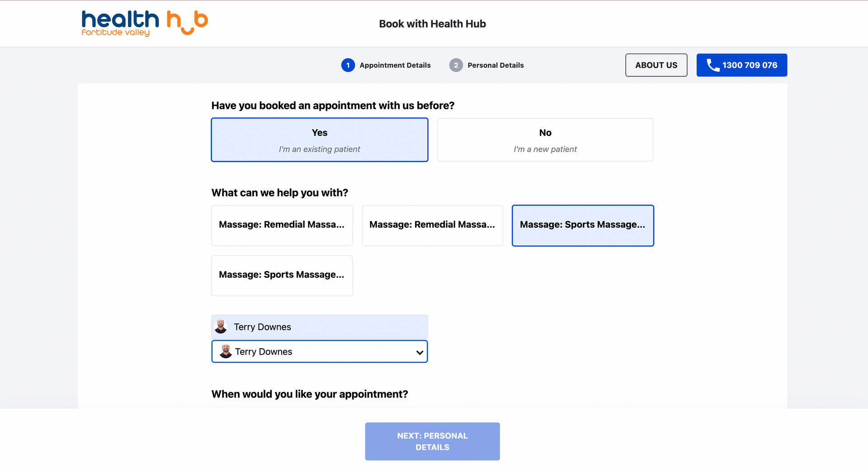Choose the second Remedial Massage option
This screenshot has width=868, height=472.
pyautogui.click(x=432, y=225)
